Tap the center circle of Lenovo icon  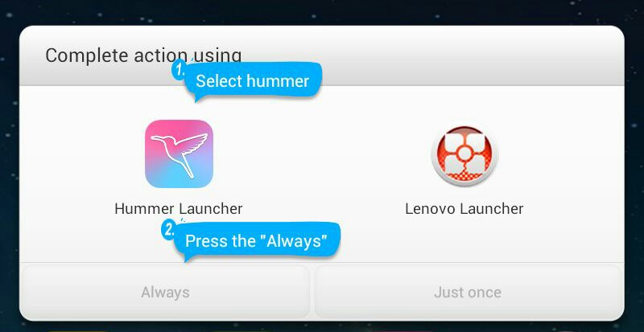pyautogui.click(x=464, y=153)
